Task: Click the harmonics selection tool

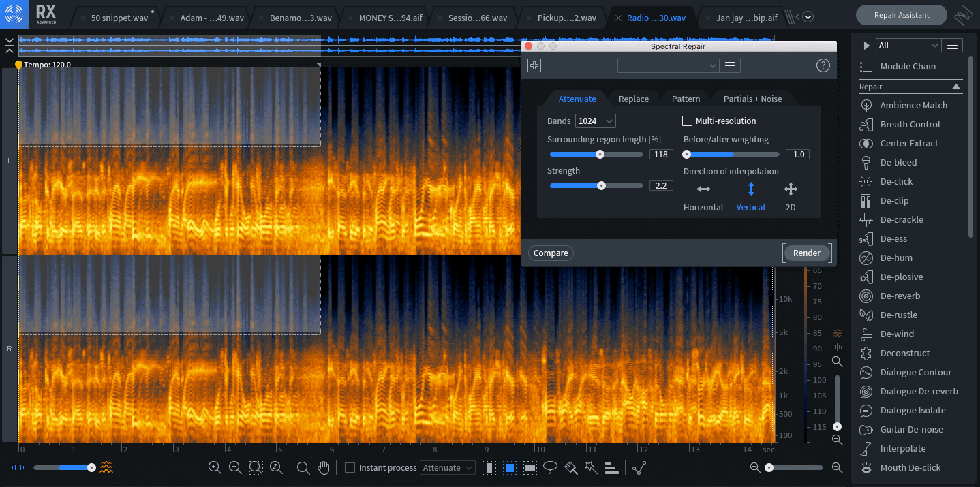Action: (611, 468)
